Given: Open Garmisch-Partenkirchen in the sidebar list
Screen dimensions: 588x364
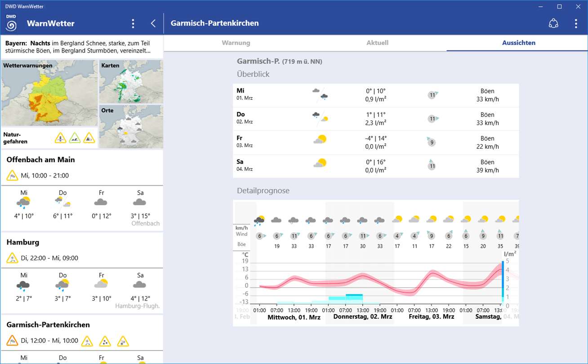Looking at the screenshot, I should point(48,325).
